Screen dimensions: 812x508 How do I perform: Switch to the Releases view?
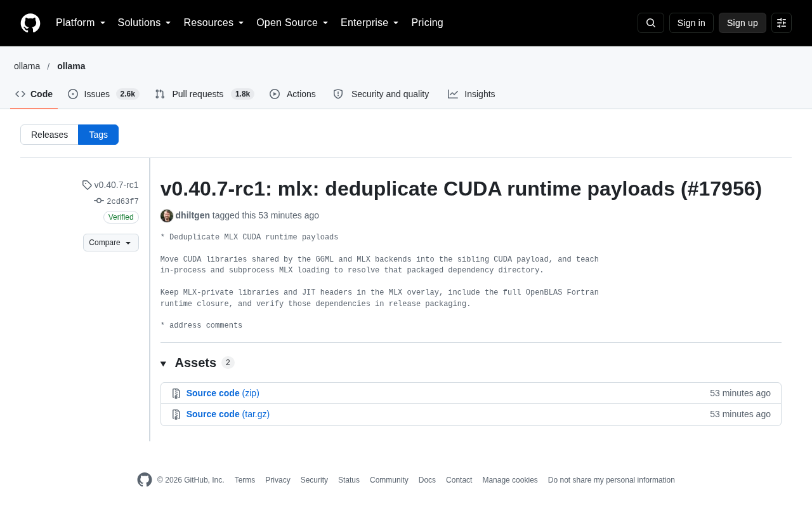49,135
